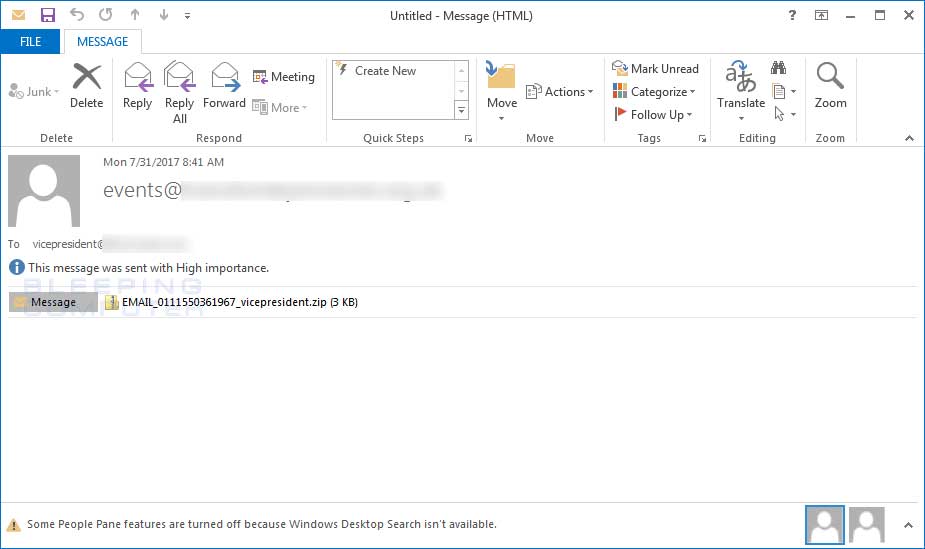Viewport: 925px width, 549px height.
Task: Open the EMAIL_0111550361967_vicepresident.zip attachment
Action: tap(231, 302)
